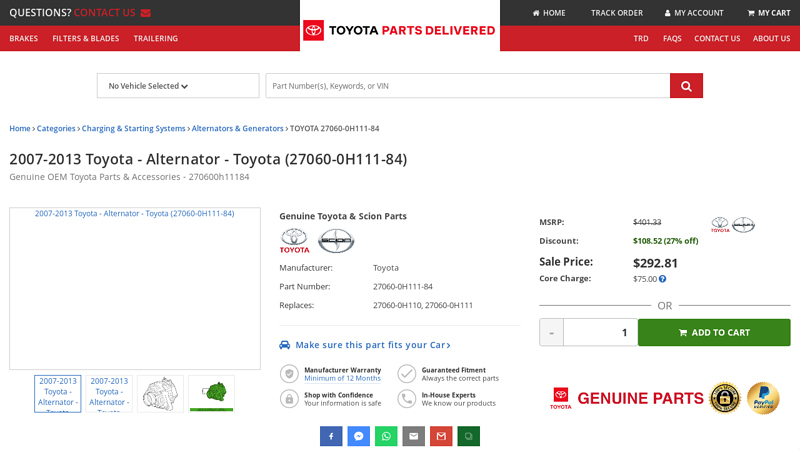The height and width of the screenshot is (450, 800).
Task: Go to Filters & Blades category
Action: tap(85, 38)
